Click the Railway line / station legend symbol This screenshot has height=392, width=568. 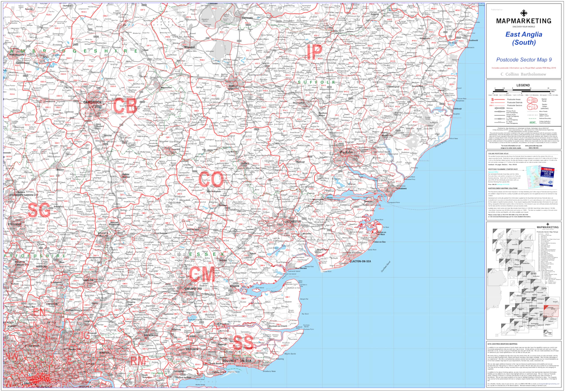click(532, 115)
